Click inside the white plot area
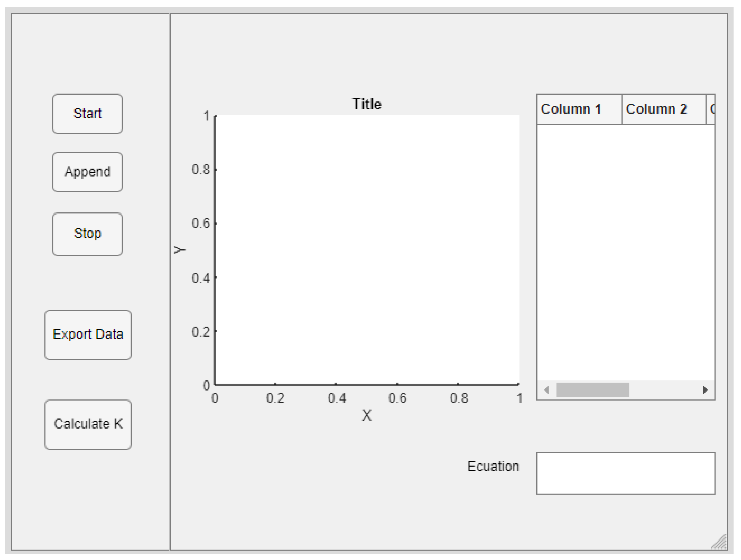The image size is (741, 560). (x=367, y=250)
